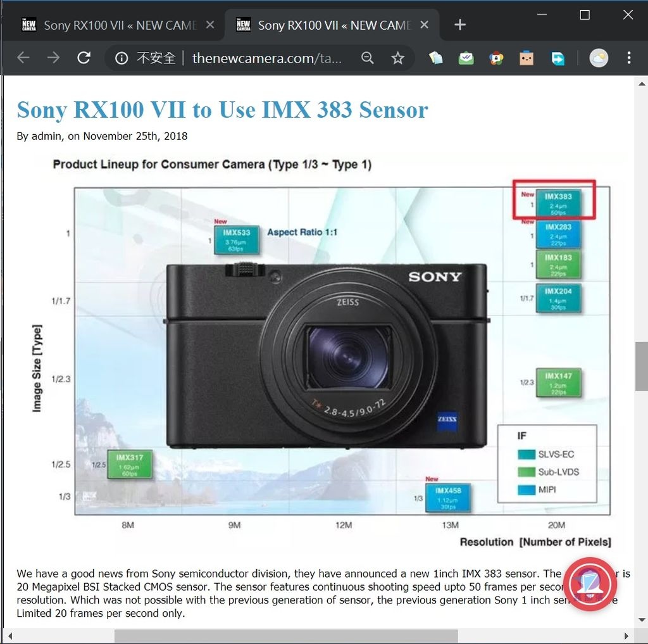648x644 pixels.
Task: Open the Sony RX100 VII IMX 383 article headline
Action: tap(222, 110)
